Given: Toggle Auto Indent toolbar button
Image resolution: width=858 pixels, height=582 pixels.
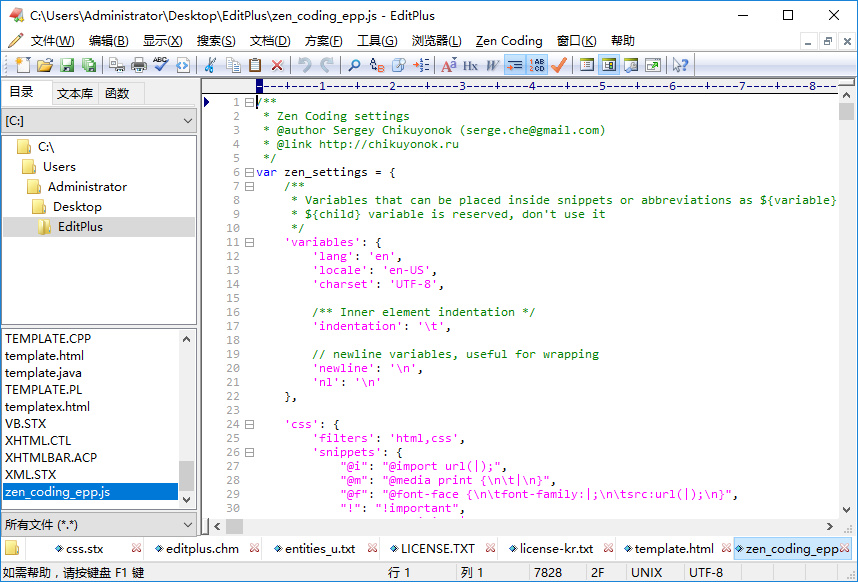Looking at the screenshot, I should click(x=514, y=65).
